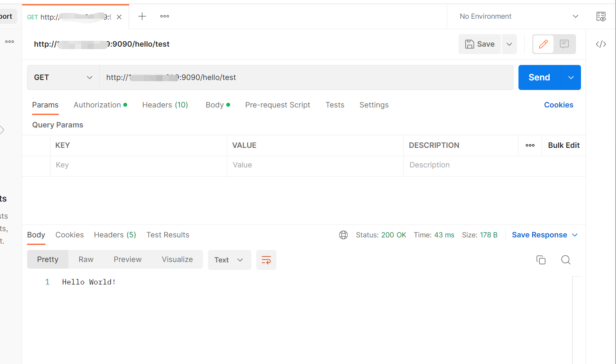Click Bulk Edit
Screen dimensions: 616x364
[563, 145]
